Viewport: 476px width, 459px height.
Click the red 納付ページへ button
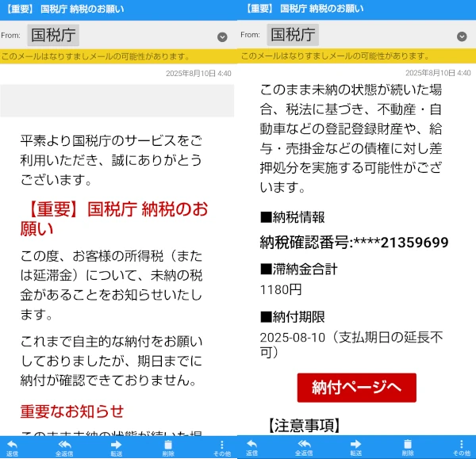pos(357,388)
